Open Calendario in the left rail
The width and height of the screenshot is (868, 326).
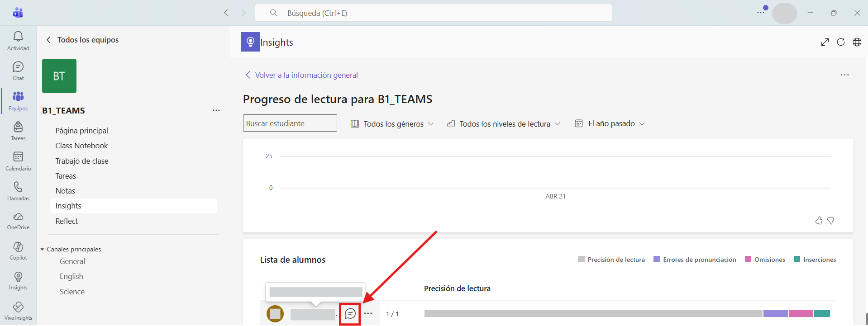[18, 161]
